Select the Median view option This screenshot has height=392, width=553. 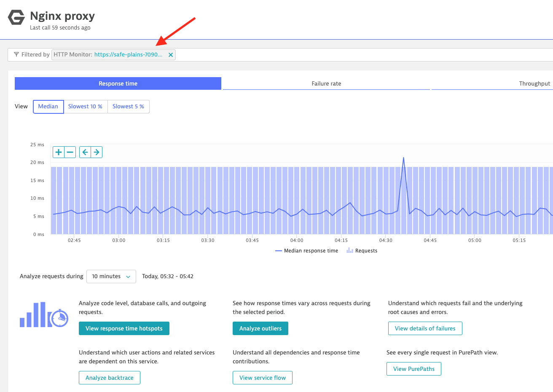click(48, 107)
